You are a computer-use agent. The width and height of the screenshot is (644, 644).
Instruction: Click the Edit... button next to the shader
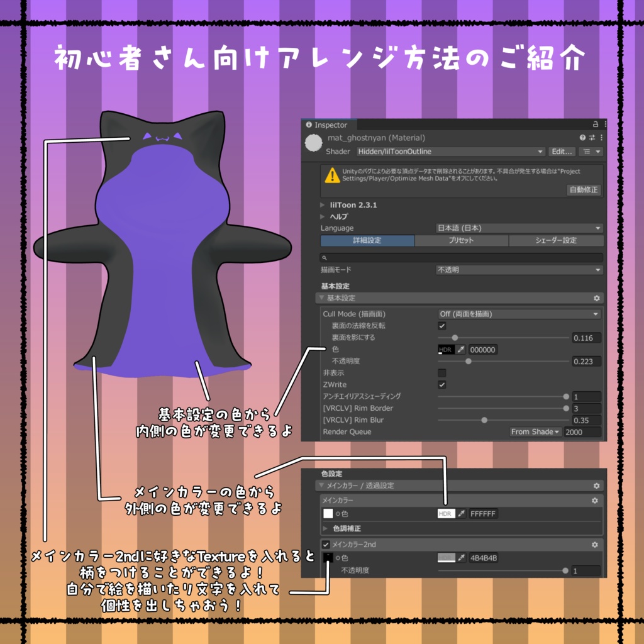(562, 152)
